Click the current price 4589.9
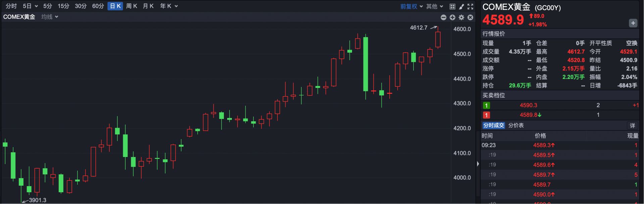Image resolution: width=644 pixels, height=204 pixels. 503,20
